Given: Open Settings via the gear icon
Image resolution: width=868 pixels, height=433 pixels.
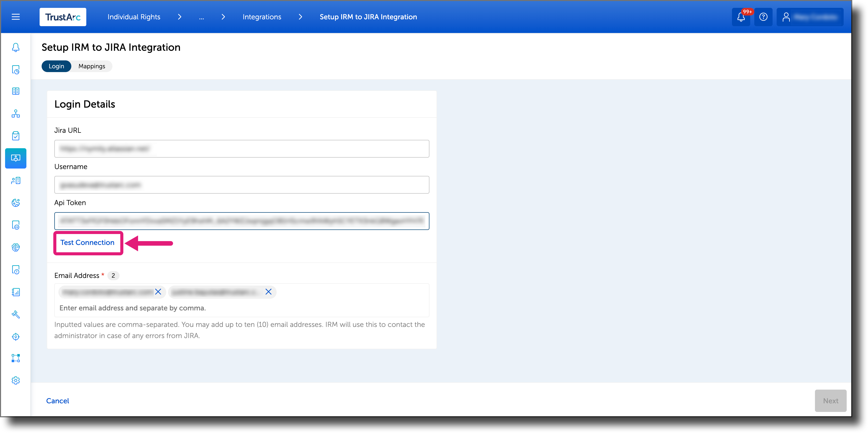Looking at the screenshot, I should point(15,380).
